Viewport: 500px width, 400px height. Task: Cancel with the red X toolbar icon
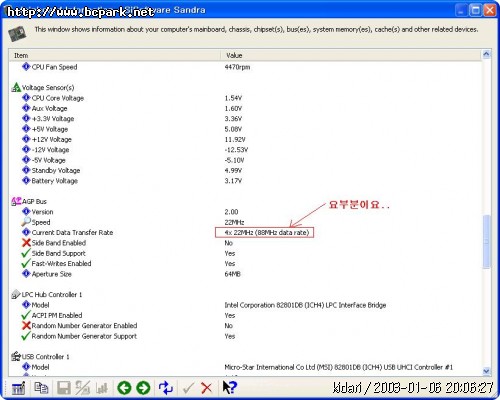(207, 388)
